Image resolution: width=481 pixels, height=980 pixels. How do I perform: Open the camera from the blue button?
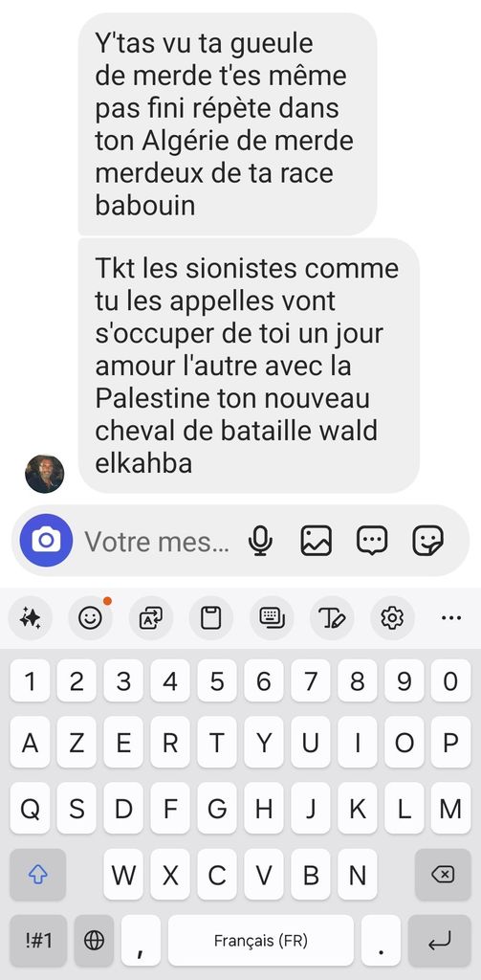(46, 540)
